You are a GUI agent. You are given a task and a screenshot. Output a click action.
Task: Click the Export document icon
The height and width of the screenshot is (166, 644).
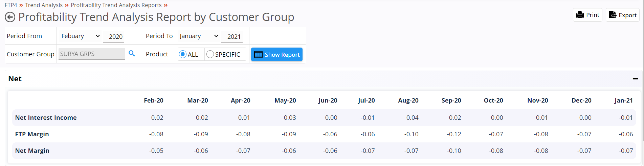coord(613,15)
